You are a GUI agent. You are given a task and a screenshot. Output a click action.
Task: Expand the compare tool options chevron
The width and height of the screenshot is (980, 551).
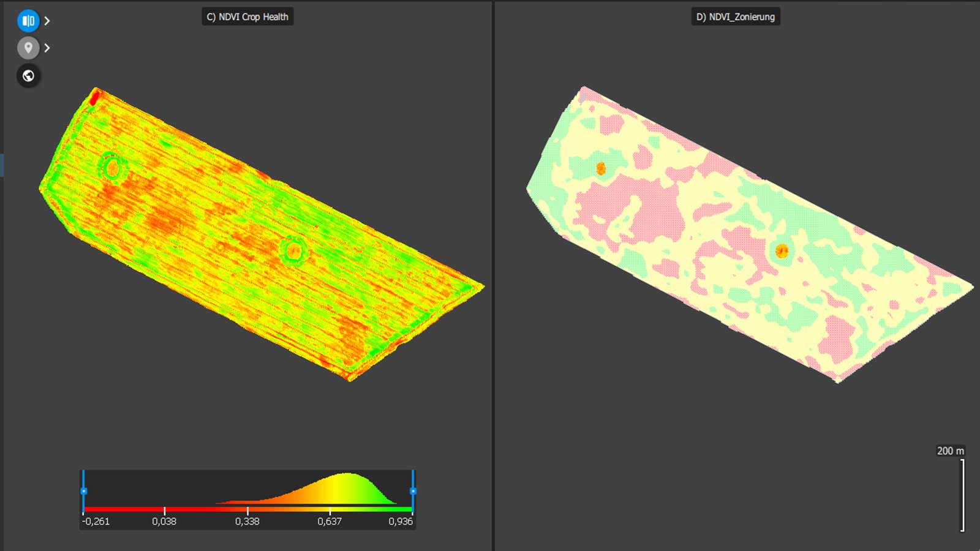(x=46, y=20)
